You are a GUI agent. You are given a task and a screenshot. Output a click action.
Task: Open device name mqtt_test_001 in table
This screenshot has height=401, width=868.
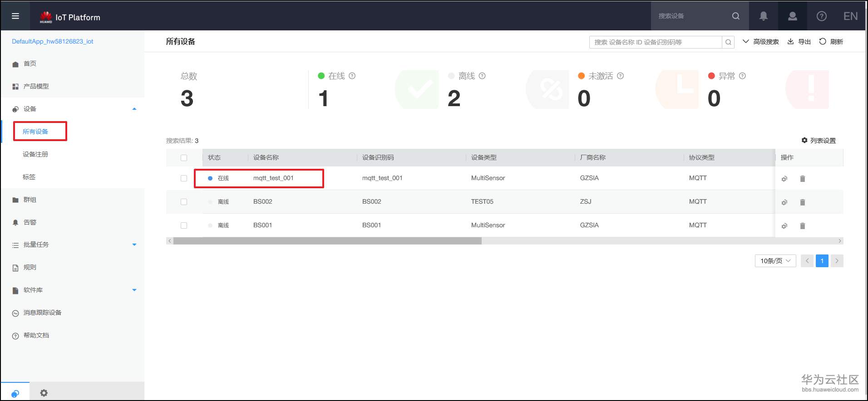pos(273,178)
